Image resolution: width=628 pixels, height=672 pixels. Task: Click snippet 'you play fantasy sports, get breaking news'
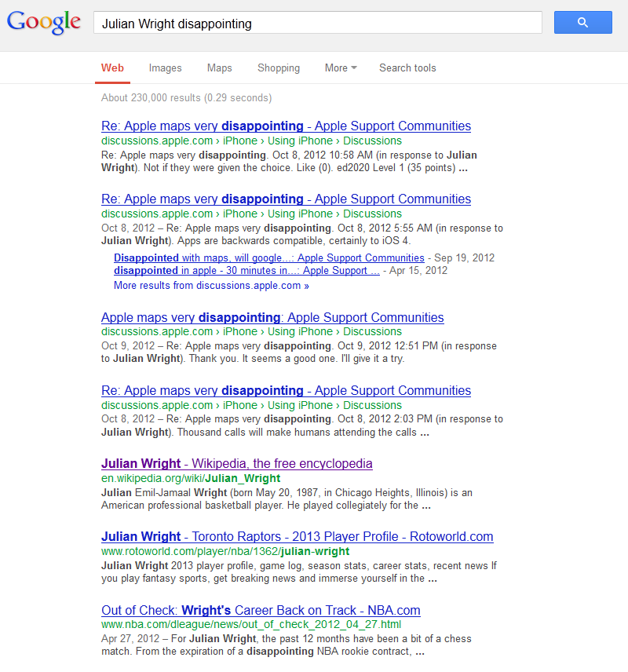[199, 579]
